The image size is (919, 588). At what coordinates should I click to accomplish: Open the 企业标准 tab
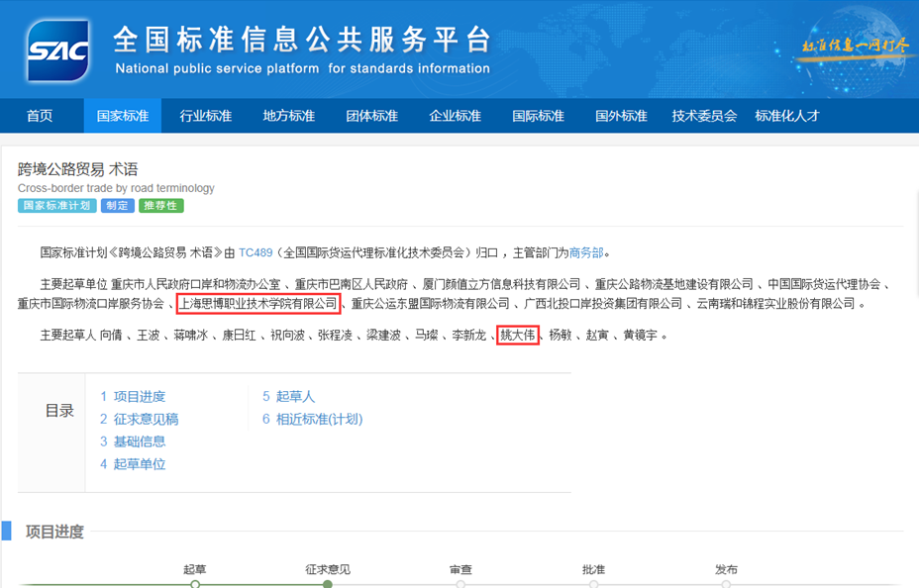point(456,116)
